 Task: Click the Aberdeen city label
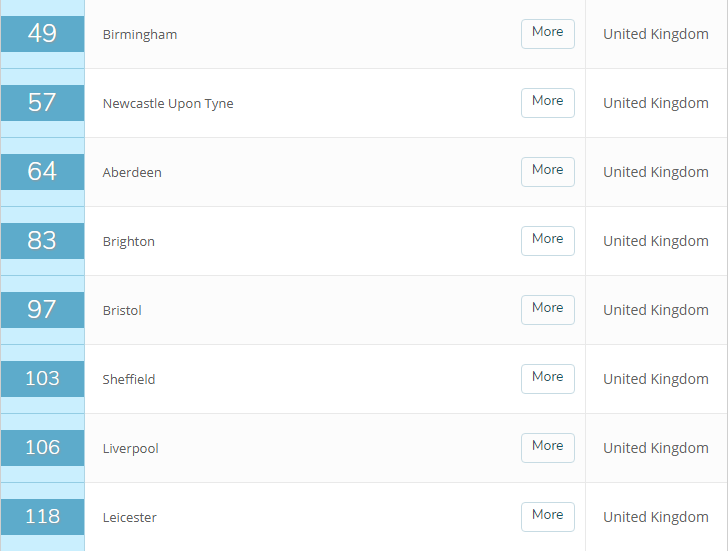[132, 173]
